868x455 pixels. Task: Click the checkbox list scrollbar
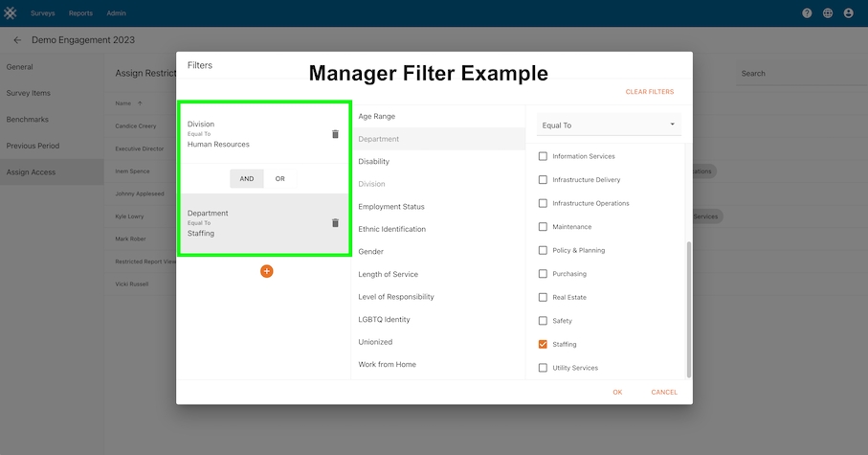click(x=688, y=307)
